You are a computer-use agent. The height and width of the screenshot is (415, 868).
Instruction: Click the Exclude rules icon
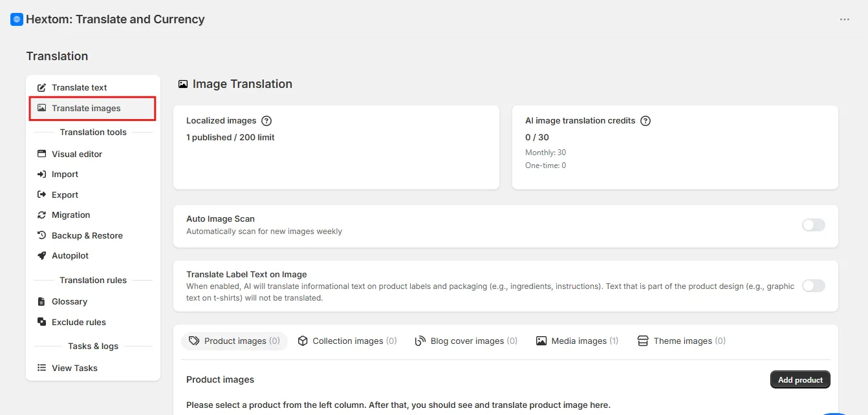click(x=41, y=322)
